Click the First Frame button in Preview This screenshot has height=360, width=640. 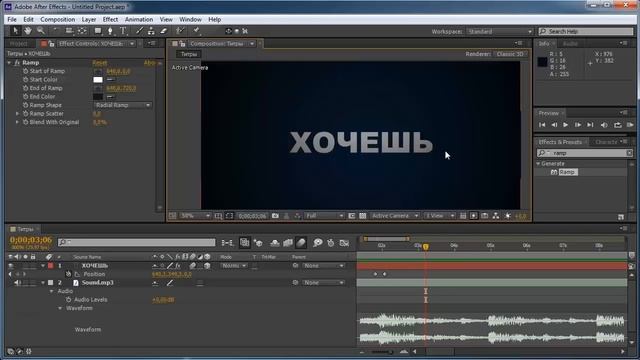[542, 125]
